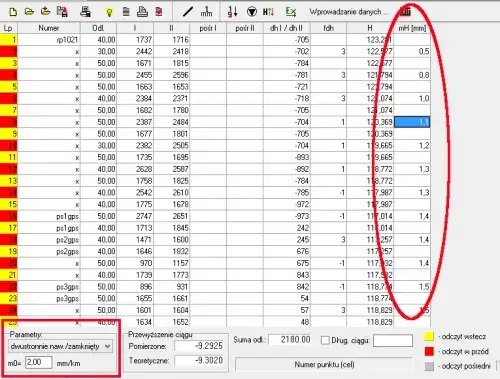Click the 'fdh' column header

(x=328, y=28)
